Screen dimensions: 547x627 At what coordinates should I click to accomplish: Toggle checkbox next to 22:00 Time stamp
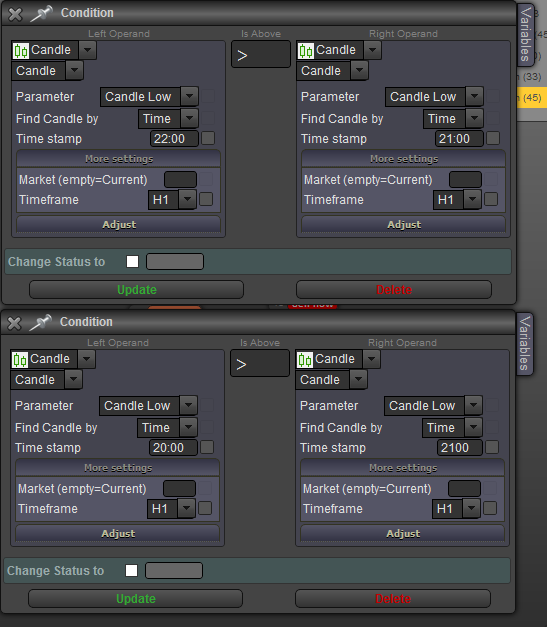coord(208,138)
